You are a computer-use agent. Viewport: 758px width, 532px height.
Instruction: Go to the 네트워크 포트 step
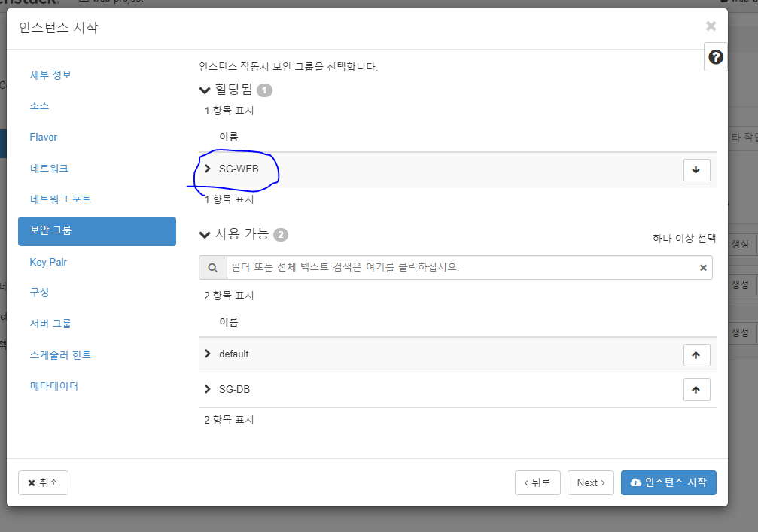[60, 199]
